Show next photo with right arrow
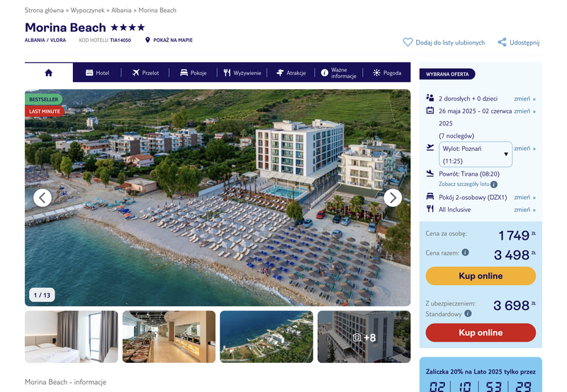The width and height of the screenshot is (567, 392). point(393,198)
